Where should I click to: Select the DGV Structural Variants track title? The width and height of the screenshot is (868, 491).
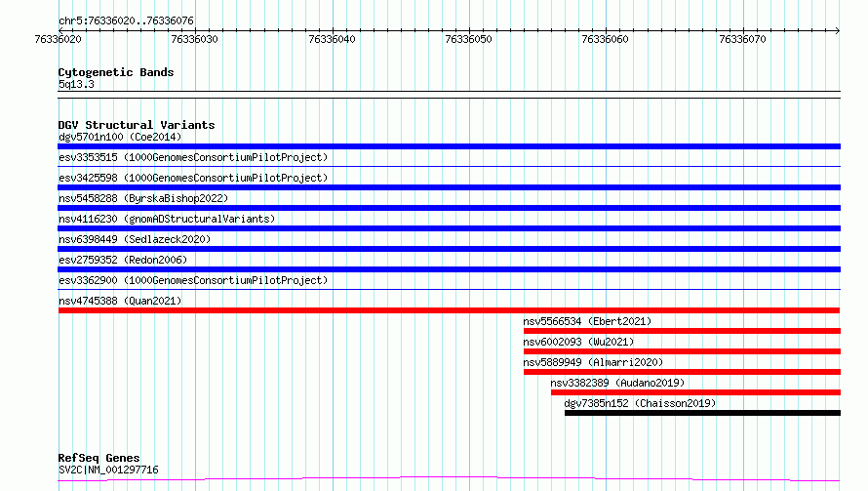pos(137,125)
